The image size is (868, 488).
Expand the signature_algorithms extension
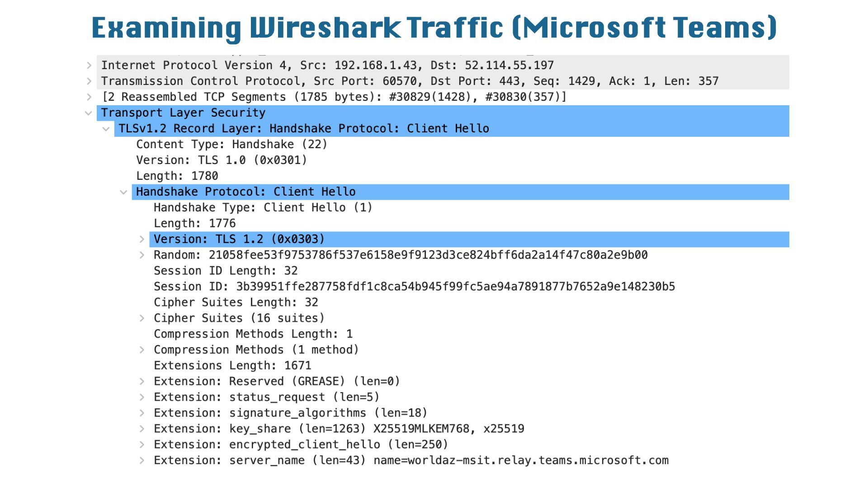point(142,413)
